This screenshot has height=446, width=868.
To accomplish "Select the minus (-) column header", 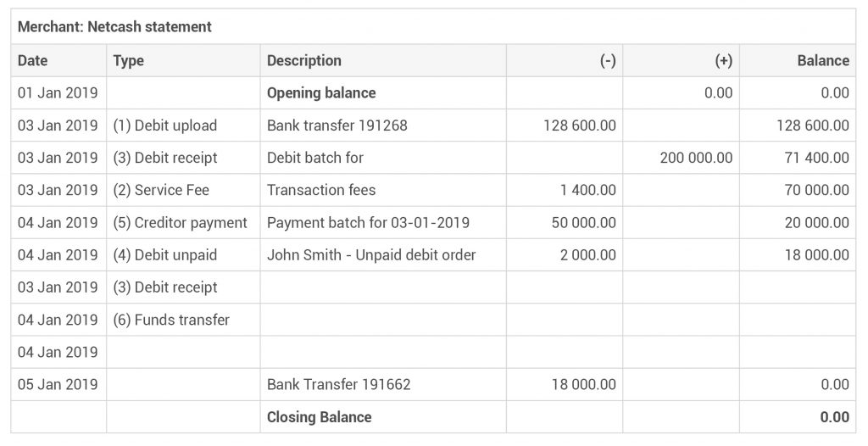I will point(608,61).
